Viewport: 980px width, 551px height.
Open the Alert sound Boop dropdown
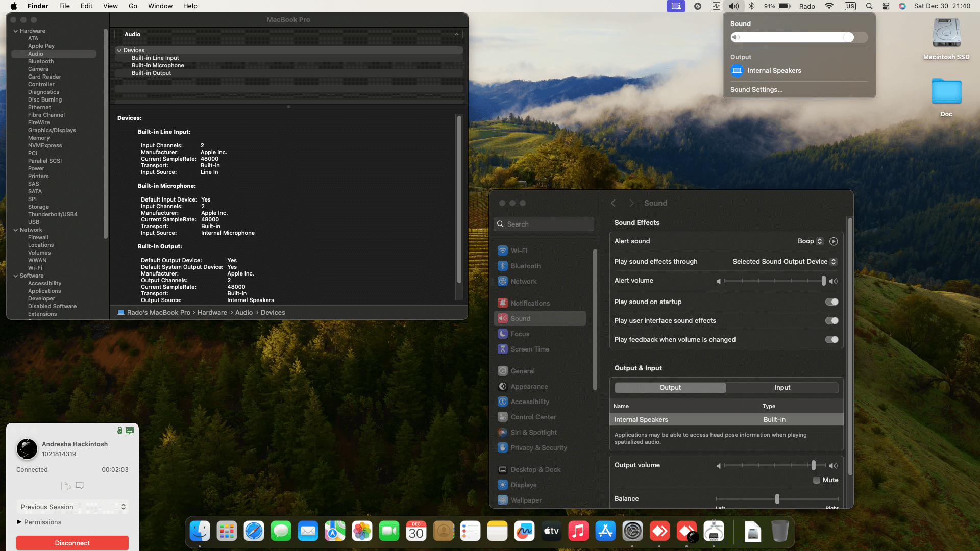811,241
